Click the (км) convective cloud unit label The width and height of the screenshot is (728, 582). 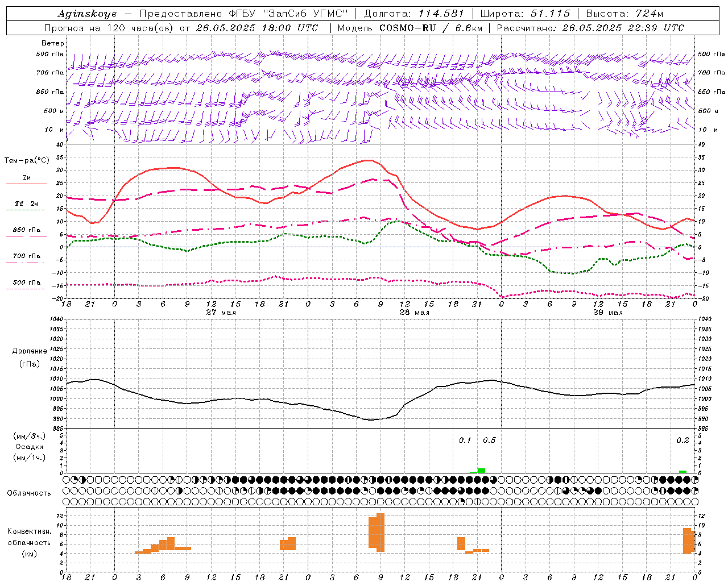coord(29,554)
